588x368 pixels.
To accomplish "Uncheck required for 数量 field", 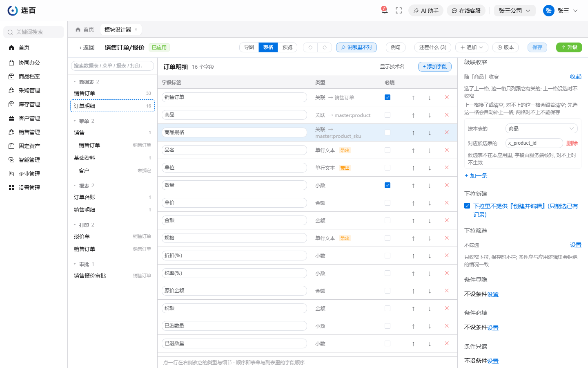I will coord(388,185).
